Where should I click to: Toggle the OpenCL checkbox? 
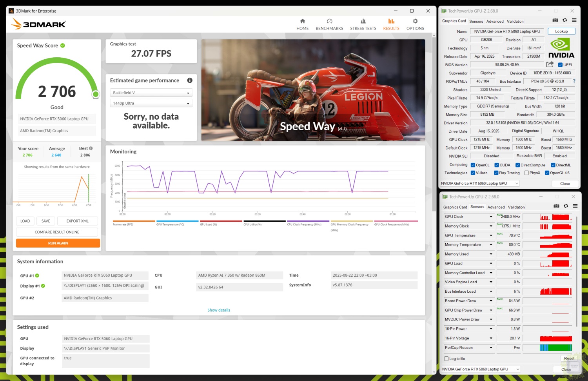click(473, 165)
